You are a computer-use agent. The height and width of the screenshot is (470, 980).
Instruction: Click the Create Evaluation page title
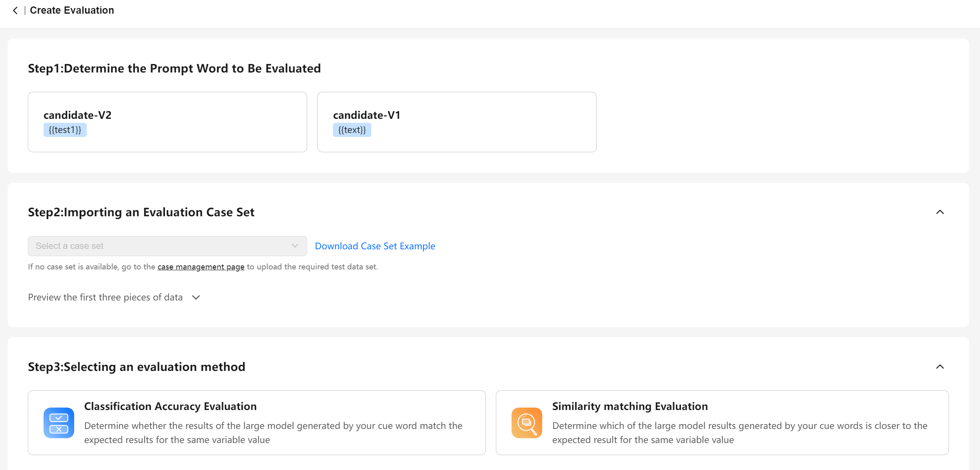[x=72, y=10]
